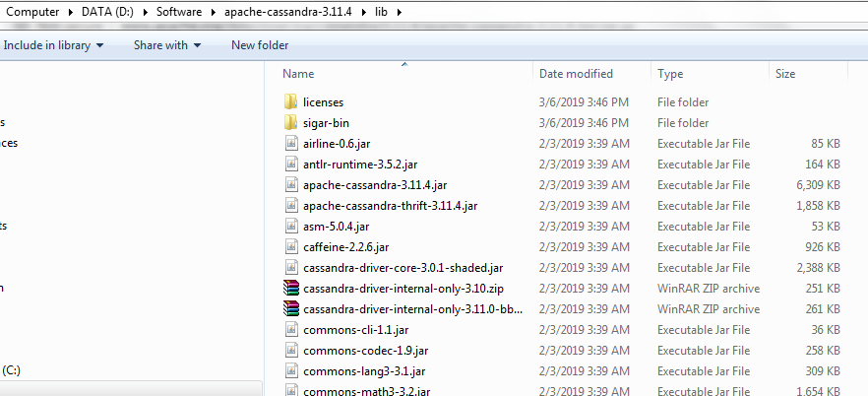Click the lib segment in the address bar
The image size is (868, 396).
(381, 12)
